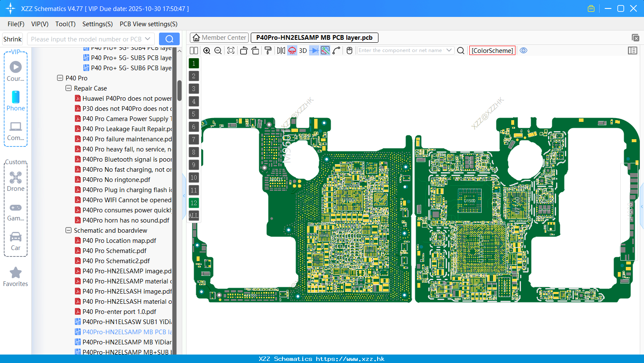Click the blue search button
Screen dimensions: 644x363
(169, 39)
